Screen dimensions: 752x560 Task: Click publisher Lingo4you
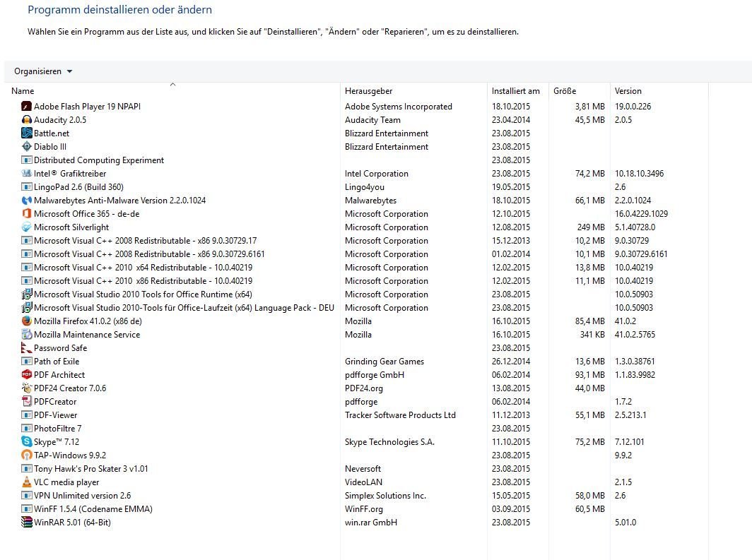click(364, 187)
